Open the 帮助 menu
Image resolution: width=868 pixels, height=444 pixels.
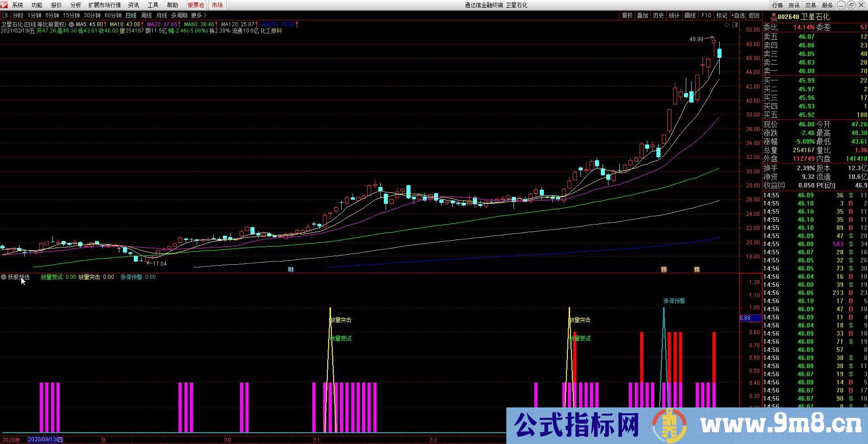pyautogui.click(x=172, y=5)
